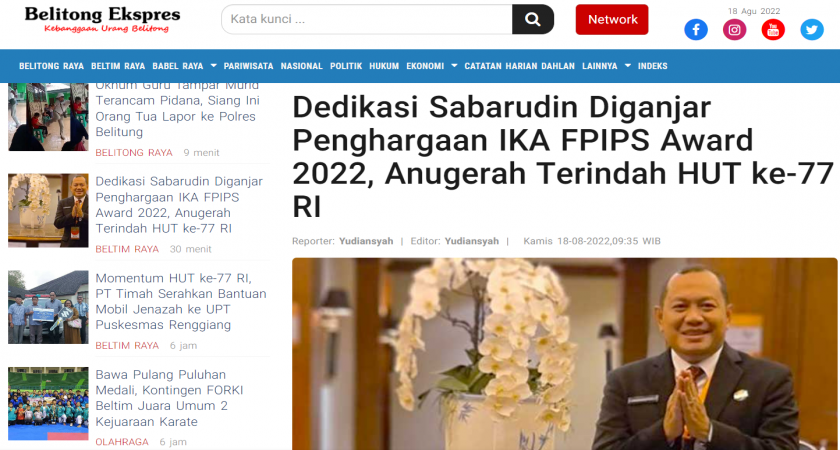Image resolution: width=840 pixels, height=450 pixels.
Task: Click BELITONG RAYA category tag under first story
Action: point(134,153)
